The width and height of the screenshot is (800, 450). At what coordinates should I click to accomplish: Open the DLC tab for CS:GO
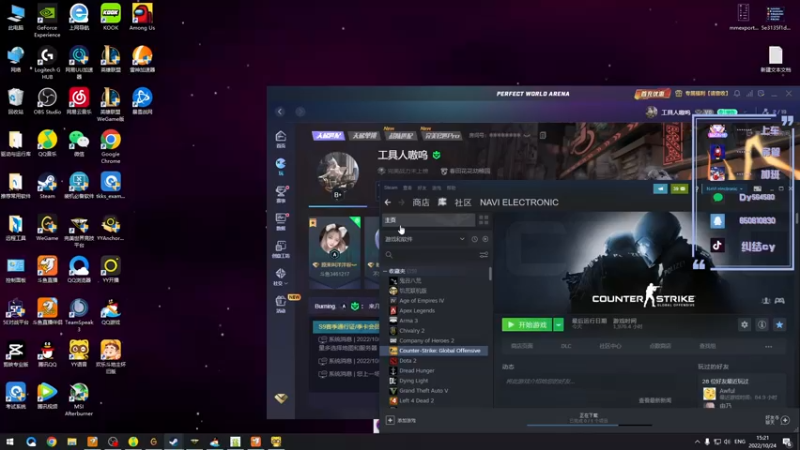tap(566, 346)
